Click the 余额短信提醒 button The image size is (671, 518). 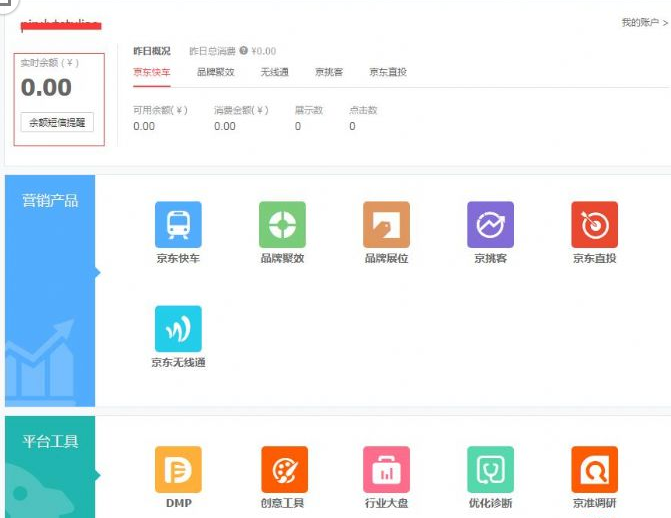57,122
